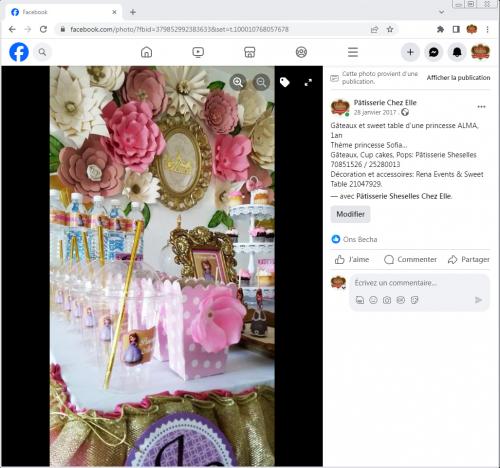The width and height of the screenshot is (500, 468).
Task: Bookmark this page with the star
Action: pos(390,29)
